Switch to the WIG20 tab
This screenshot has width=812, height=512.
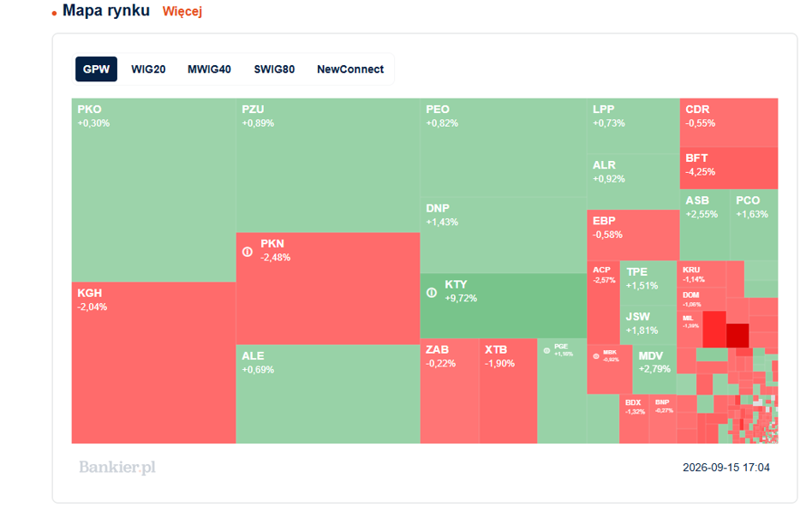pos(149,69)
